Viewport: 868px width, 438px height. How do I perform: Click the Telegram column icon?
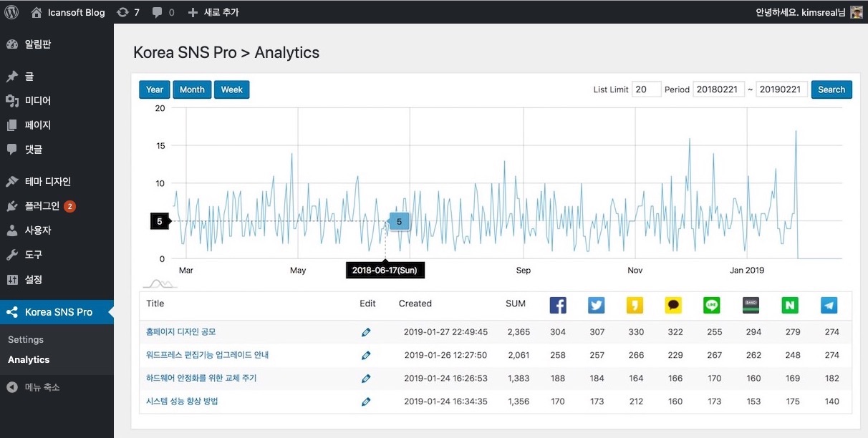tap(829, 305)
